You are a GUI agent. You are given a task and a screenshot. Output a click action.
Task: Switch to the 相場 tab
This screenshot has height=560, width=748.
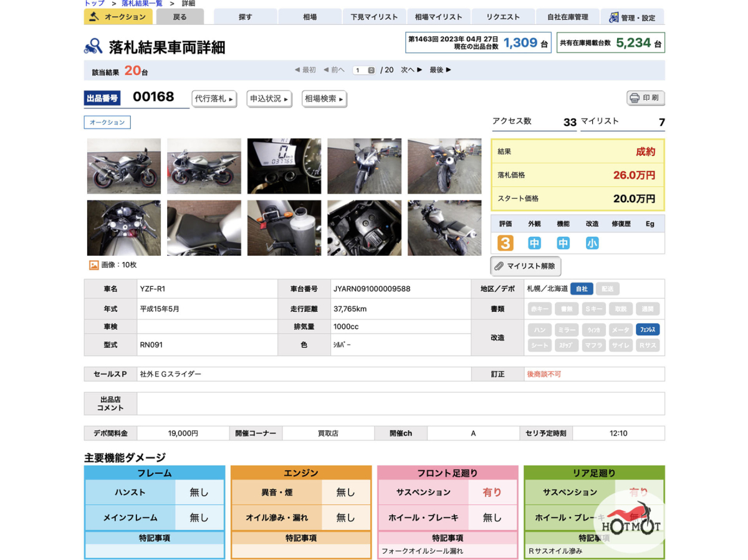pyautogui.click(x=310, y=17)
